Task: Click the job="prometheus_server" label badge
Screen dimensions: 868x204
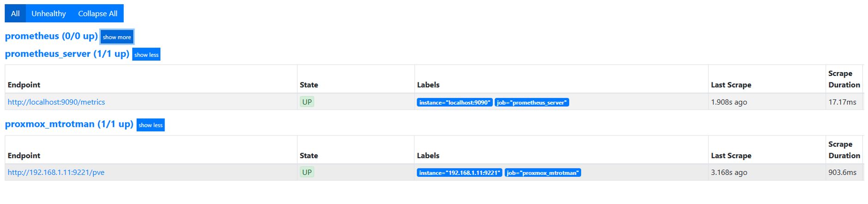Action: 532,102
